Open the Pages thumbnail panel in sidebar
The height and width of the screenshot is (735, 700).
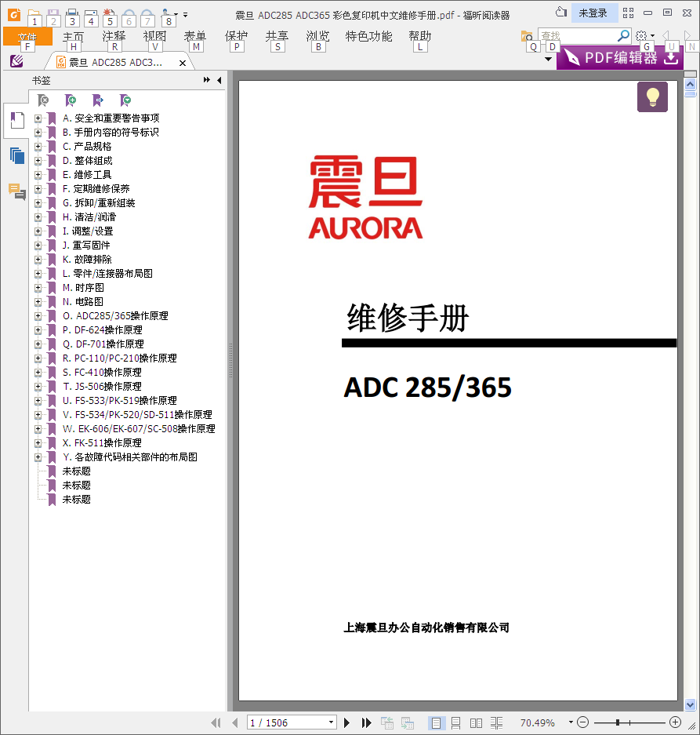pos(17,155)
